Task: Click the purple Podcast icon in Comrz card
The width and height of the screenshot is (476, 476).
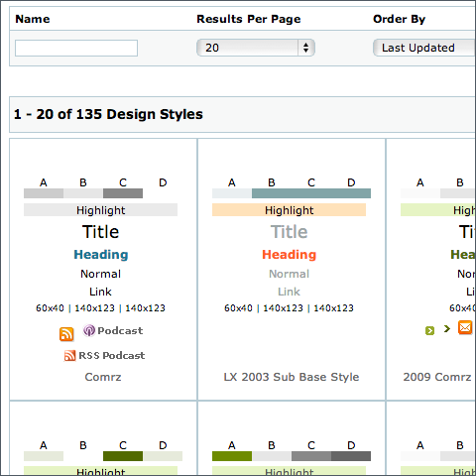Action: tap(89, 330)
